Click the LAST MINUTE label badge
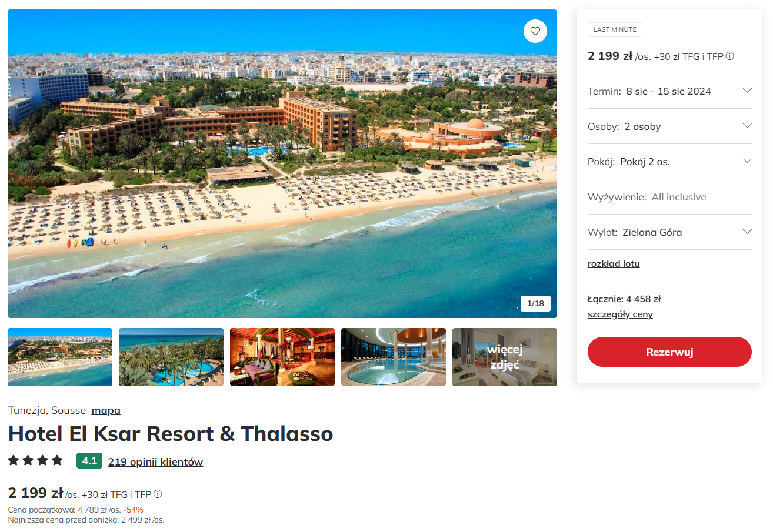The image size is (773, 532). [x=615, y=30]
